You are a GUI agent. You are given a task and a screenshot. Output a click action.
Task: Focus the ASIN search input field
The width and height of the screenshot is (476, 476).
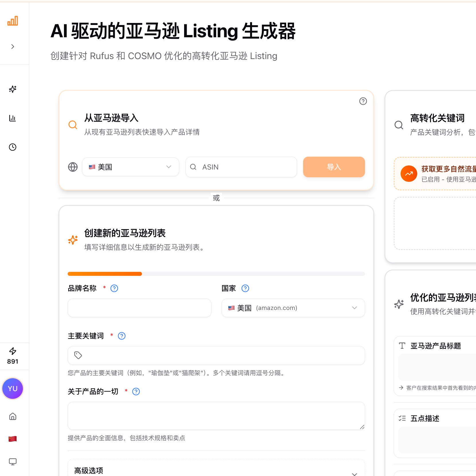pyautogui.click(x=241, y=167)
